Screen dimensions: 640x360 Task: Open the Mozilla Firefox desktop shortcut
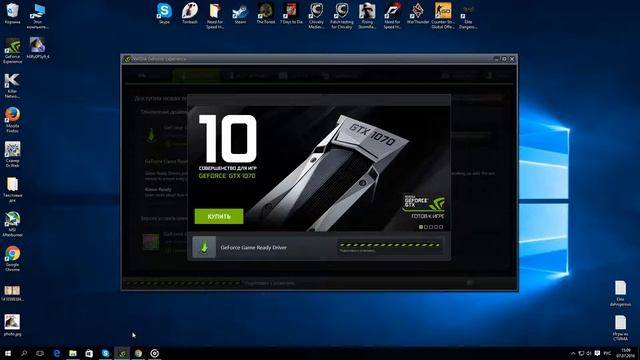(12, 120)
